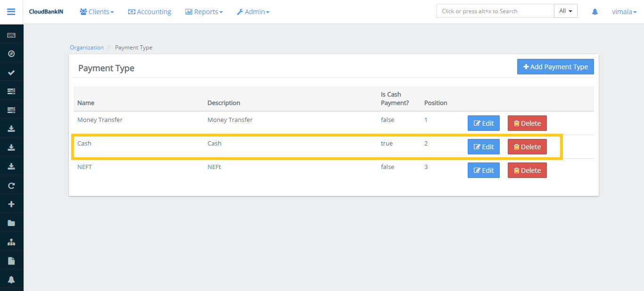The image size is (644, 291).
Task: Expand the Reports dropdown menu
Action: tap(204, 12)
